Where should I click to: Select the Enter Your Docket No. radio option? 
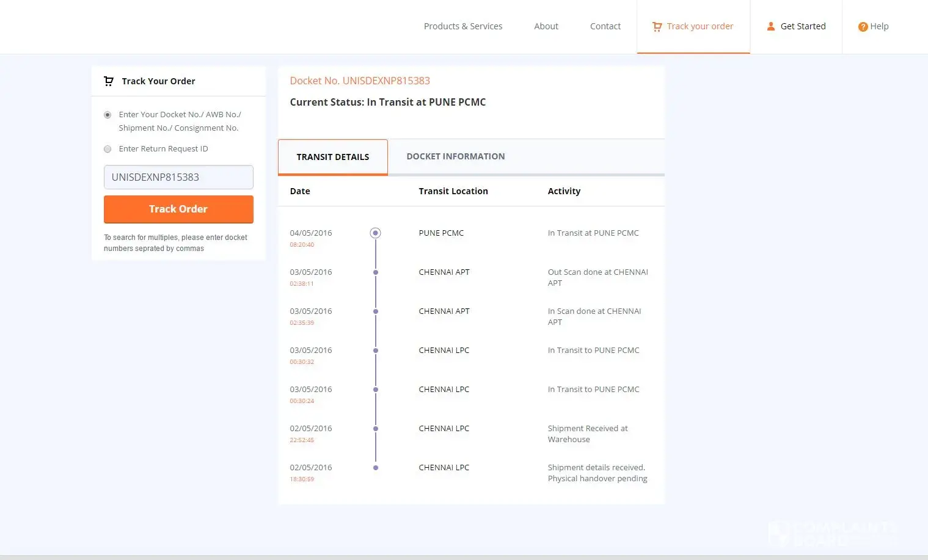pos(108,115)
